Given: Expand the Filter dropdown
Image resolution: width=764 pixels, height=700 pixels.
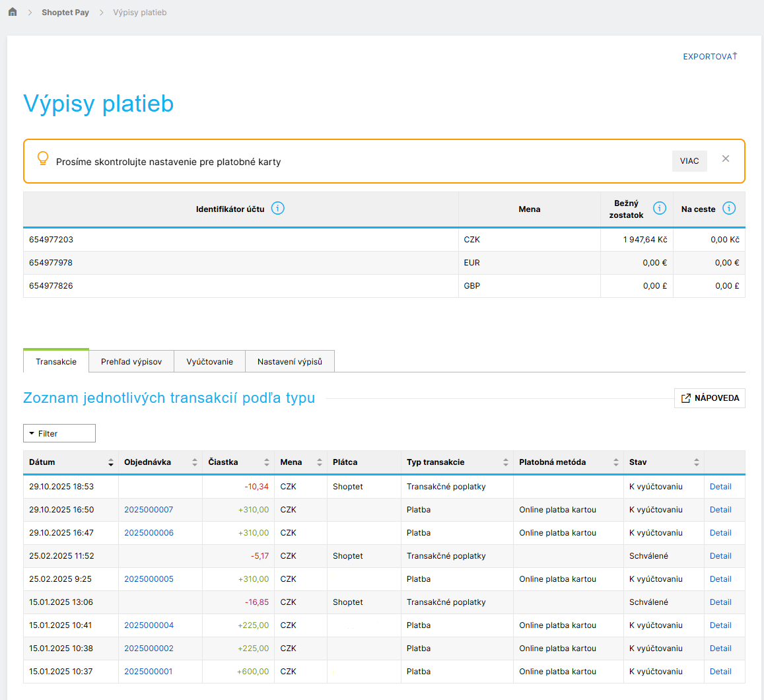Looking at the screenshot, I should point(59,433).
